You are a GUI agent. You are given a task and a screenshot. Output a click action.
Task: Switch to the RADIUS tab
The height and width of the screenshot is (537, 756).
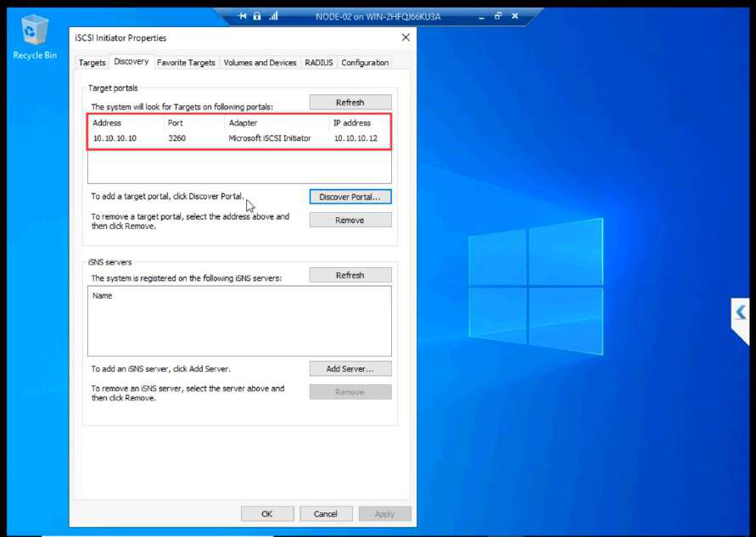319,63
